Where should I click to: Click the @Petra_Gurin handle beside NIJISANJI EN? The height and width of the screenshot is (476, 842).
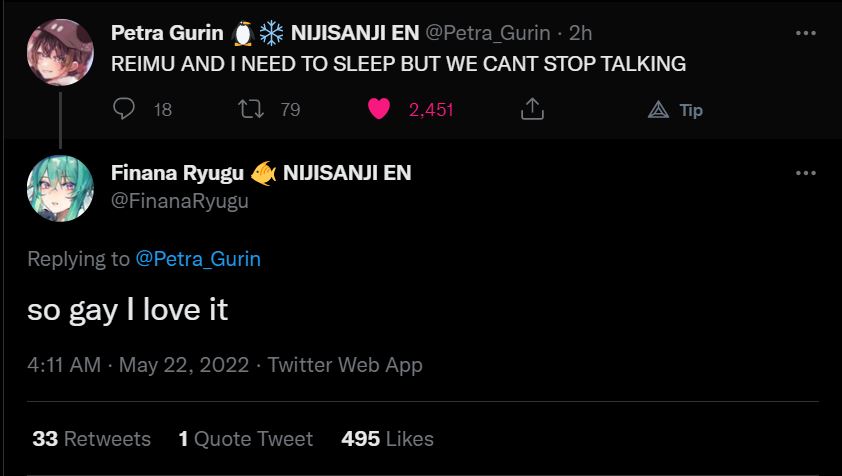pyautogui.click(x=488, y=33)
